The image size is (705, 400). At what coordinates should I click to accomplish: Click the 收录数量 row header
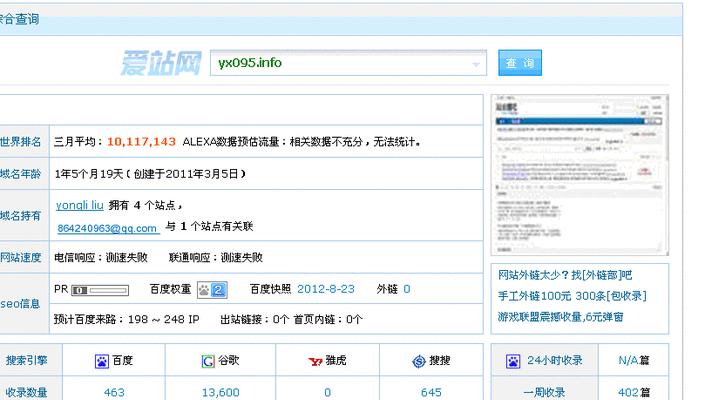tap(27, 392)
